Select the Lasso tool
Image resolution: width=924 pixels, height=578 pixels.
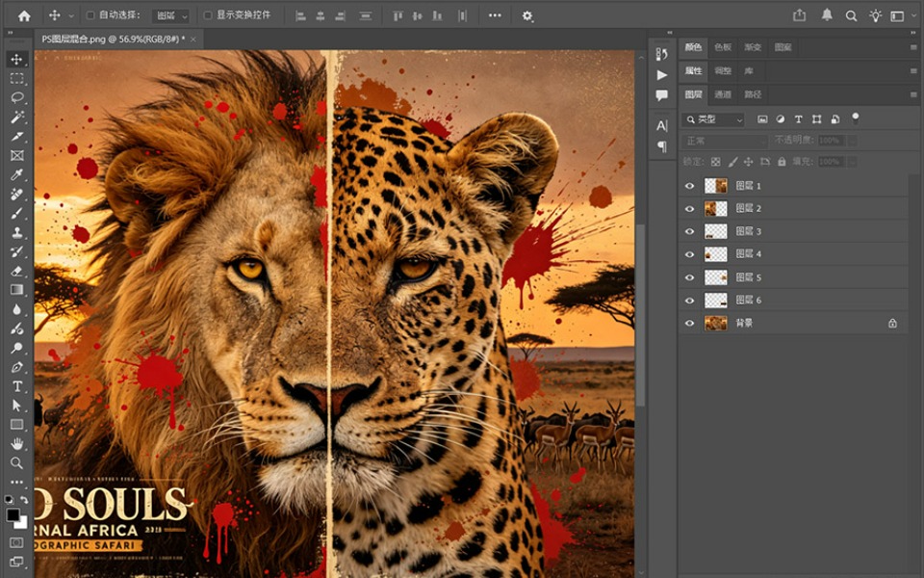(17, 98)
